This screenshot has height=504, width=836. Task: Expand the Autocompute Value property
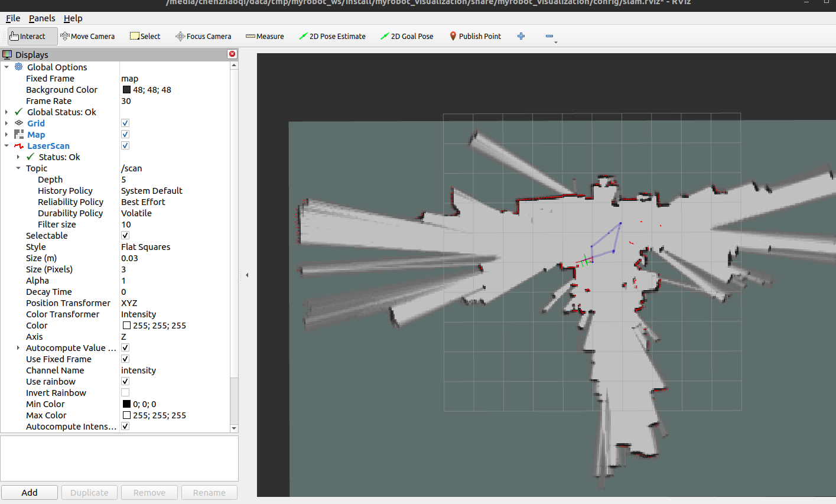(x=18, y=347)
